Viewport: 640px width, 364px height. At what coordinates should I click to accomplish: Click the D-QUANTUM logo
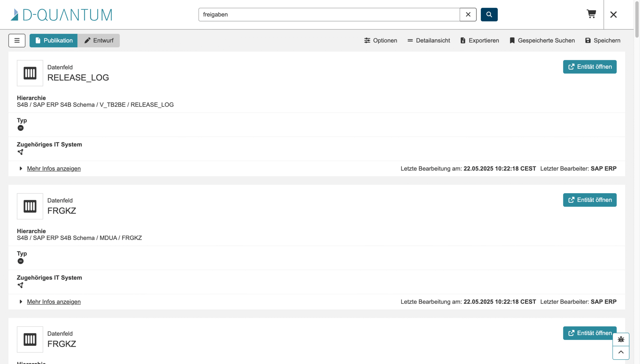point(61,14)
